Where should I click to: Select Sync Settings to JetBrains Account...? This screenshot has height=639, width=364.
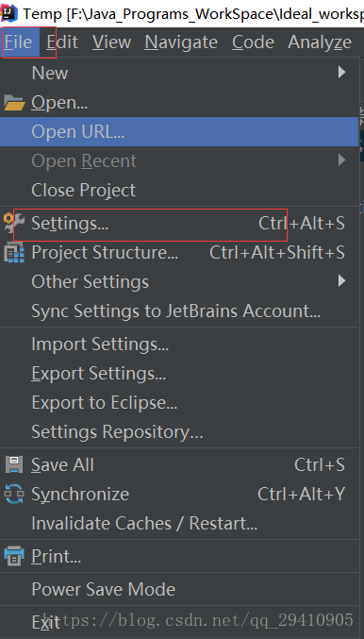[179, 311]
